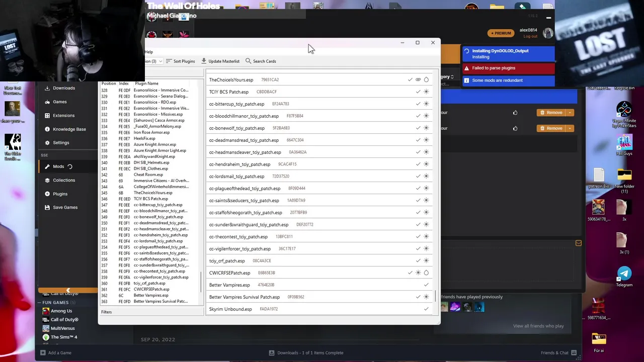Click the light plugin icon on cc-bittercup_tciy_patch.esp
Screen dimensions: 644x362
click(426, 104)
